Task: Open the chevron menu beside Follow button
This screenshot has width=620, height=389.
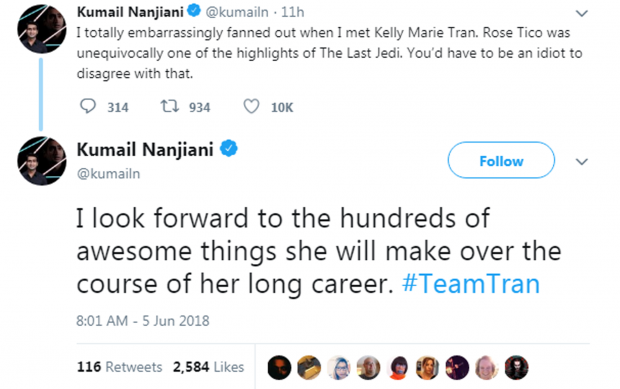Action: [582, 161]
